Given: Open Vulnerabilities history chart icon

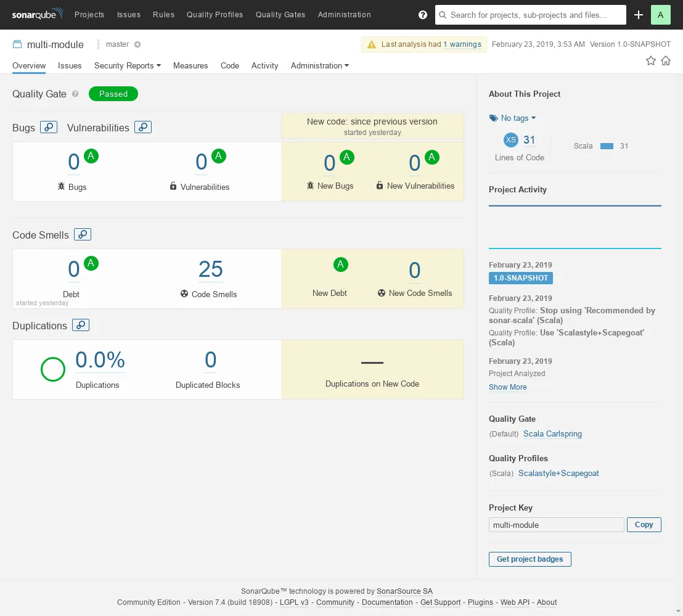Looking at the screenshot, I should pos(143,127).
